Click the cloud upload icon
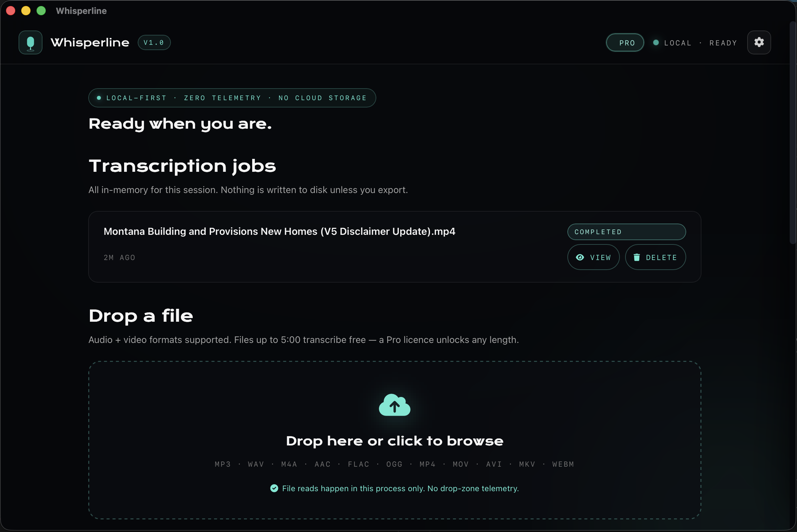The image size is (797, 532). [395, 405]
